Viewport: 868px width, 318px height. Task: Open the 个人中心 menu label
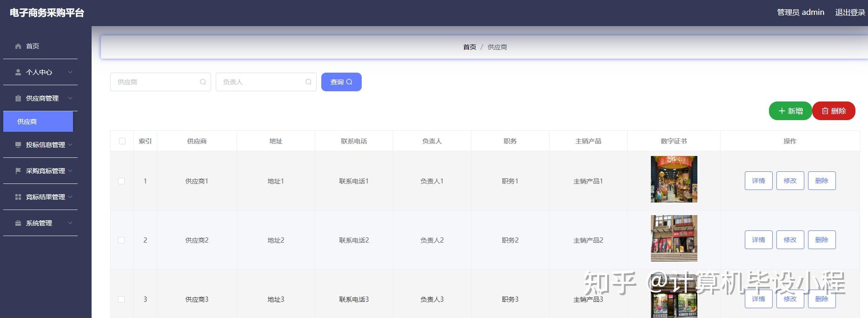tap(39, 72)
